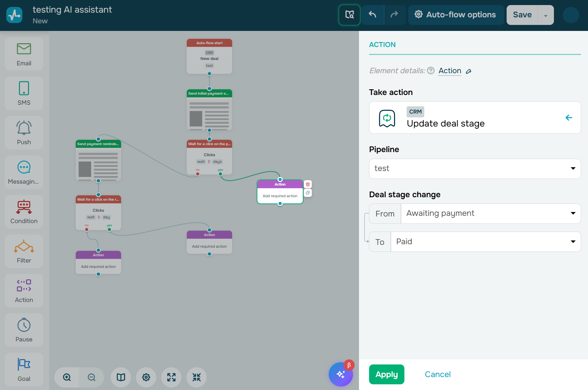The height and width of the screenshot is (390, 588).
Task: Zoom in on the flow canvas
Action: coord(67,377)
